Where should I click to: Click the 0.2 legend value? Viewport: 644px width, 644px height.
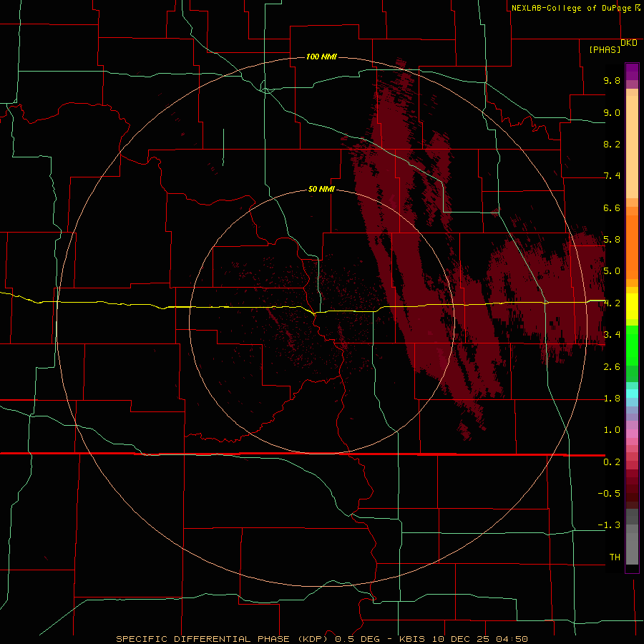click(x=612, y=462)
